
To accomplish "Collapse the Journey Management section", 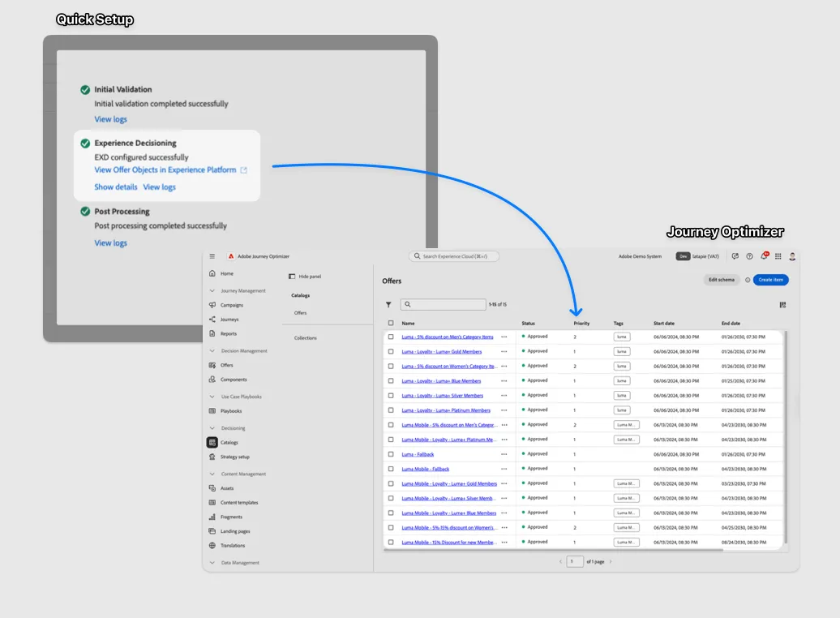I will point(212,291).
